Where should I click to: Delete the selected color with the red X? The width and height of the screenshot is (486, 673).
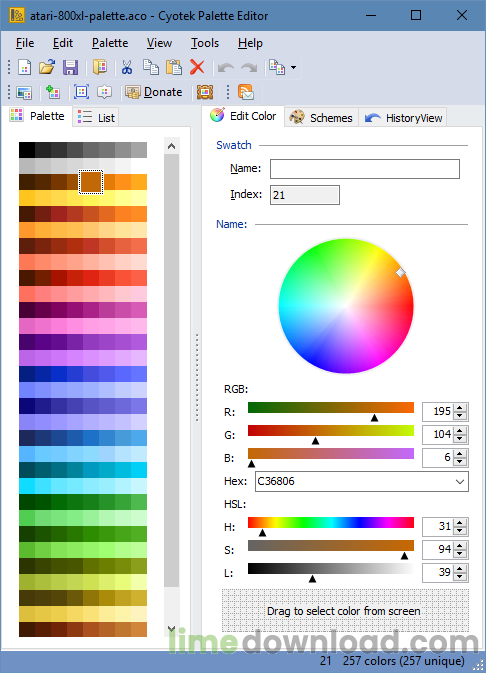[x=197, y=67]
